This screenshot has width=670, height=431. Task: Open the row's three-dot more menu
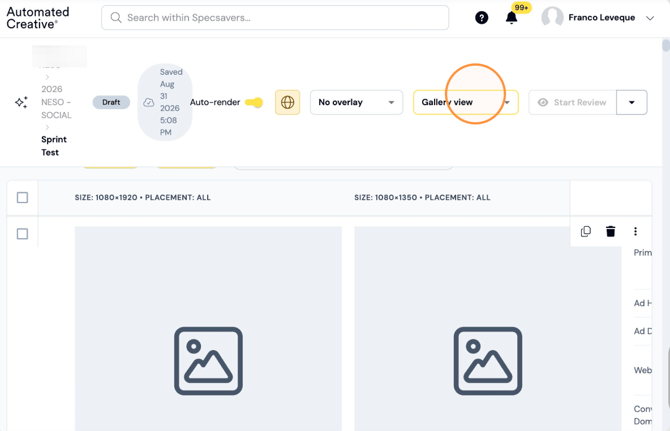coord(635,231)
